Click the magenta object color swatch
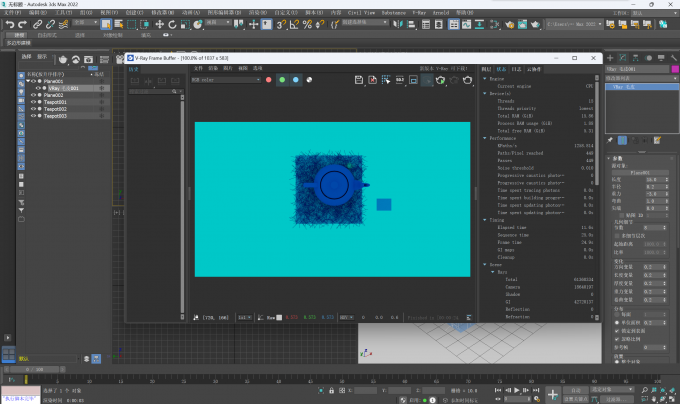This screenshot has height=404, width=680. click(673, 68)
